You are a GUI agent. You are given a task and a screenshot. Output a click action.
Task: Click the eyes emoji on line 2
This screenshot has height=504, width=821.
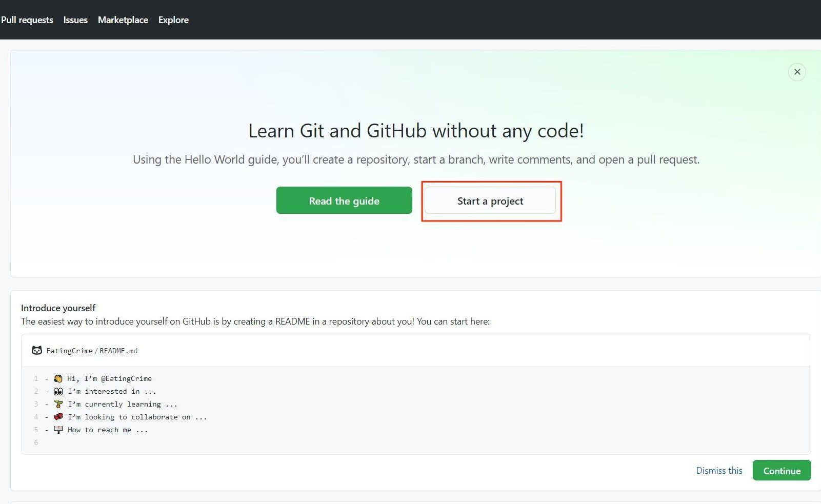point(58,391)
